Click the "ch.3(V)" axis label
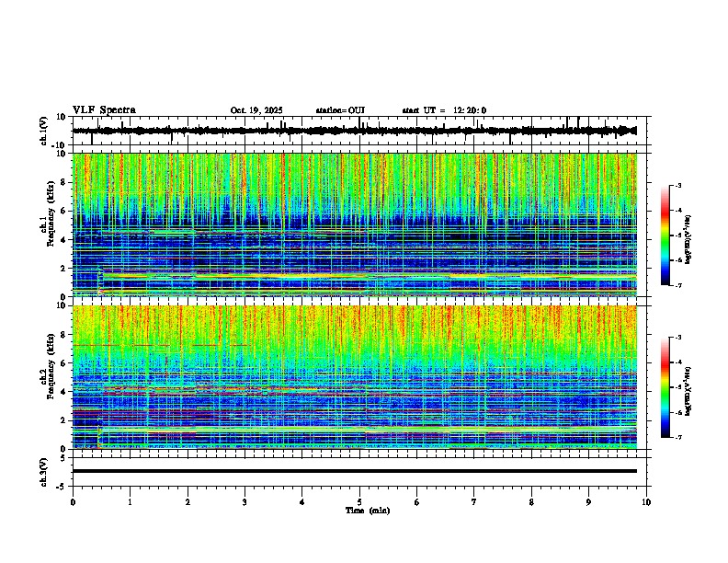The width and height of the screenshot is (728, 563). (x=44, y=472)
